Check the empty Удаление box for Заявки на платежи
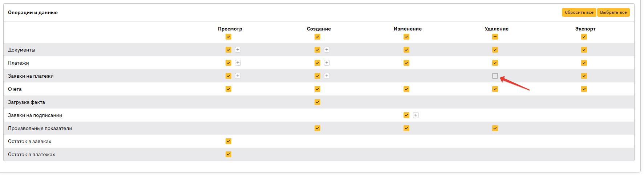 point(495,76)
